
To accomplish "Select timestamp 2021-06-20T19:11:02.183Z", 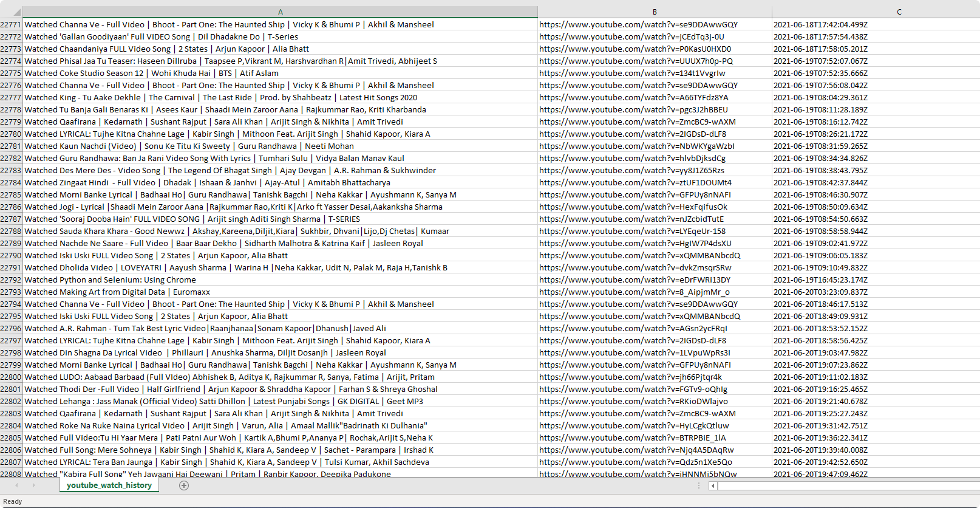I will point(876,377).
